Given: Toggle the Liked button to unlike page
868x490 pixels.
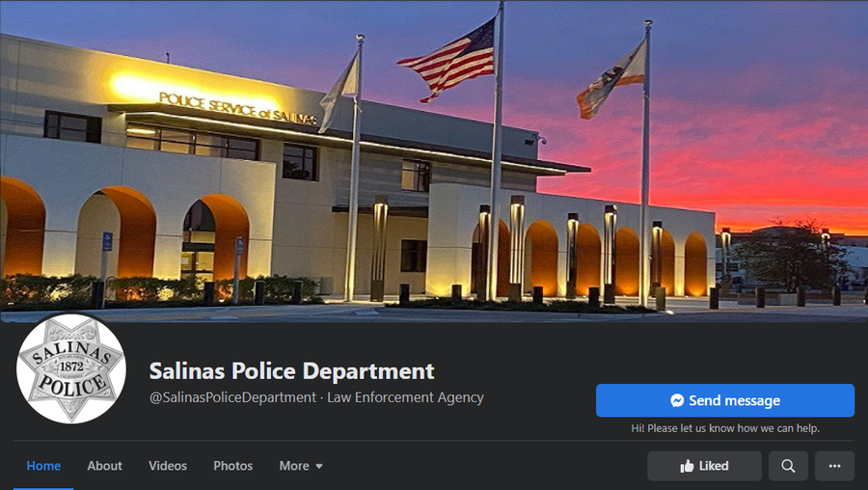Looking at the screenshot, I should (704, 466).
